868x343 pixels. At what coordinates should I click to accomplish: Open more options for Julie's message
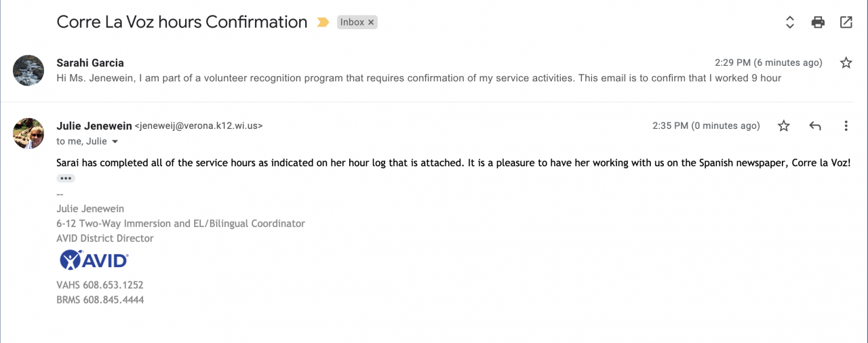coord(846,125)
